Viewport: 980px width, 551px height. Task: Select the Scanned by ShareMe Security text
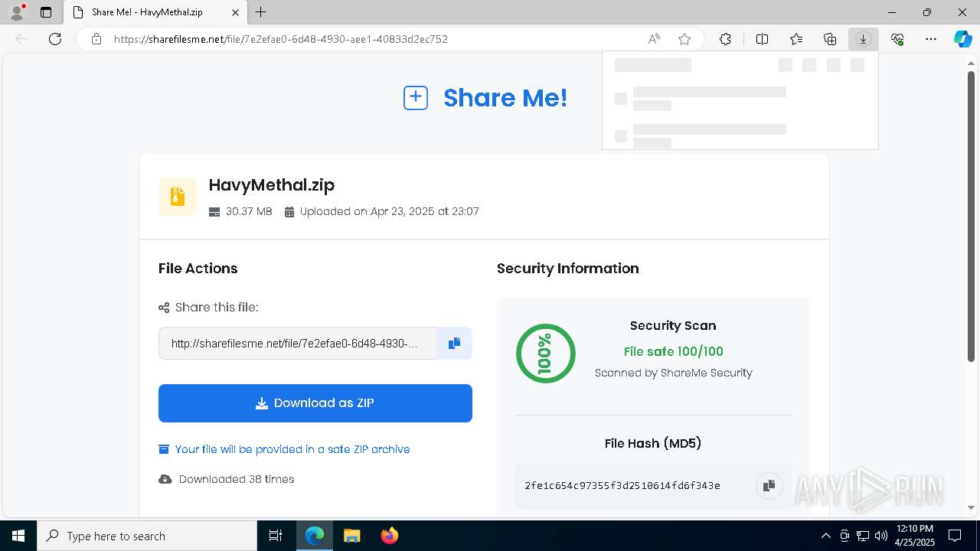(x=674, y=373)
